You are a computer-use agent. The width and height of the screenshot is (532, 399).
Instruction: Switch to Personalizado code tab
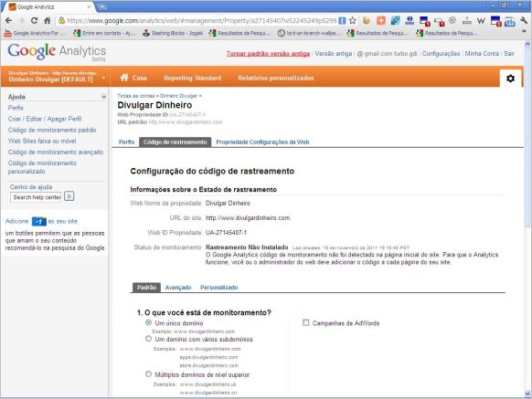pos(218,288)
